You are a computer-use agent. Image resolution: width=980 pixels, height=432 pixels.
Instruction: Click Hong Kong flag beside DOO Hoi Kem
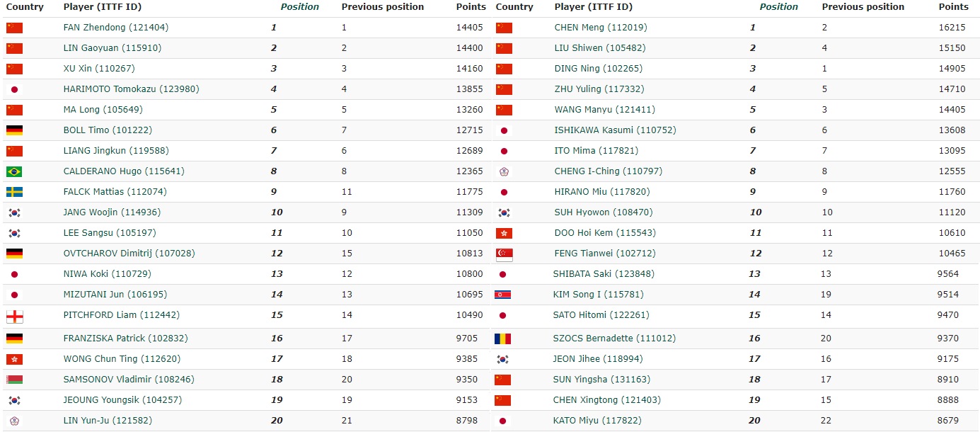[x=504, y=233]
